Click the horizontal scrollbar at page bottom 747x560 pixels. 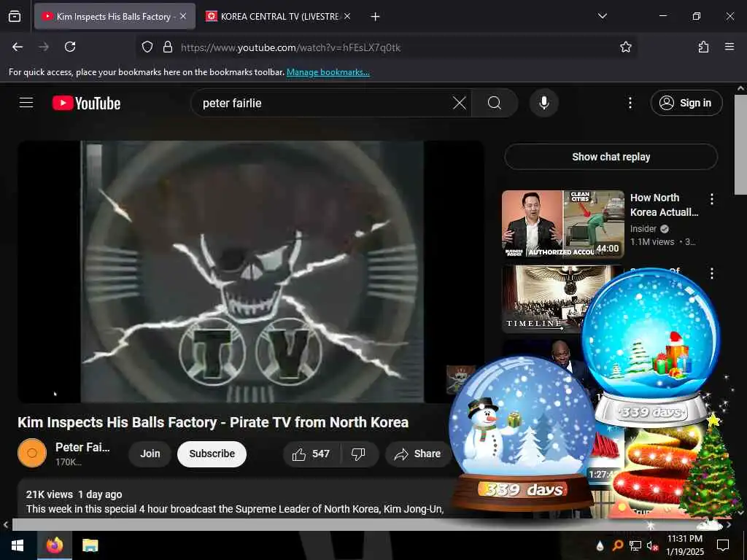coord(367,525)
